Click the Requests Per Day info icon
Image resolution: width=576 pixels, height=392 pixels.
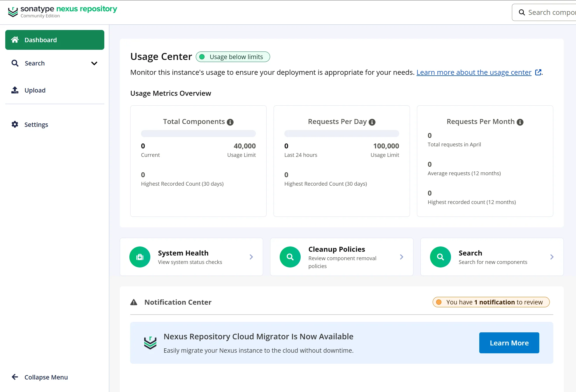(372, 122)
